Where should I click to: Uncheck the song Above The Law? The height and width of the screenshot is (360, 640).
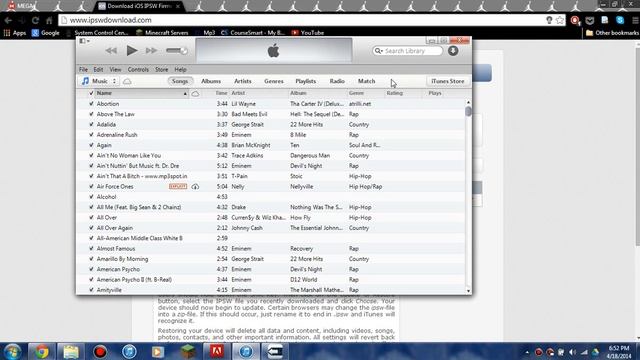tap(91, 114)
